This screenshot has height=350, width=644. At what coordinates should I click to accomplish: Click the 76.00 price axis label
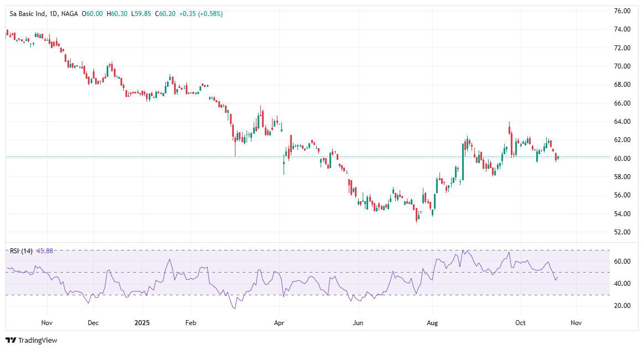coord(622,11)
